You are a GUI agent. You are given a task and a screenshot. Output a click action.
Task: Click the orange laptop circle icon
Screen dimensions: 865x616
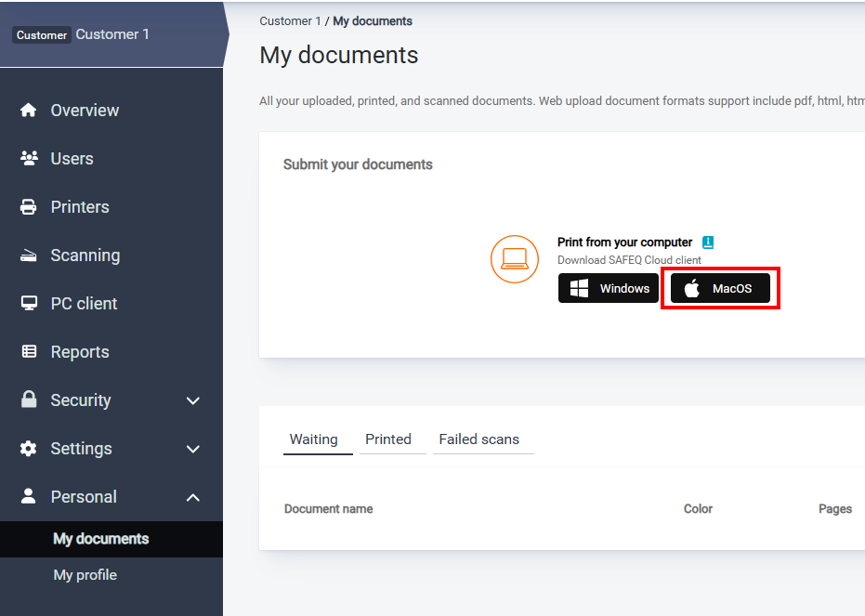pos(515,259)
